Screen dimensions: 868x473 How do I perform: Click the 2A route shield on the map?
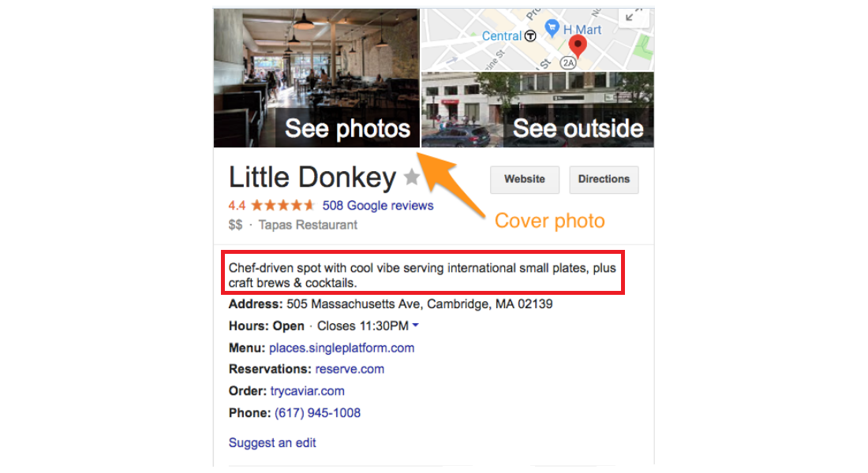point(568,63)
